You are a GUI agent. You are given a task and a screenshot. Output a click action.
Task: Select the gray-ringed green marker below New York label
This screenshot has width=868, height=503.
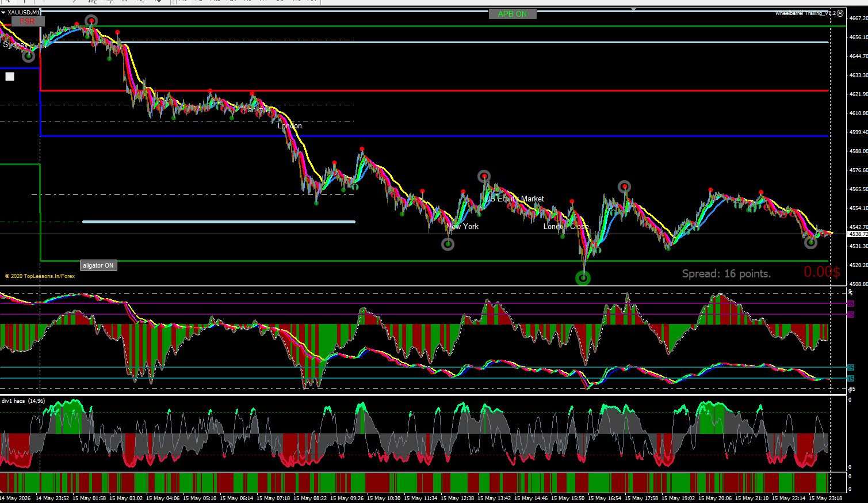point(448,244)
